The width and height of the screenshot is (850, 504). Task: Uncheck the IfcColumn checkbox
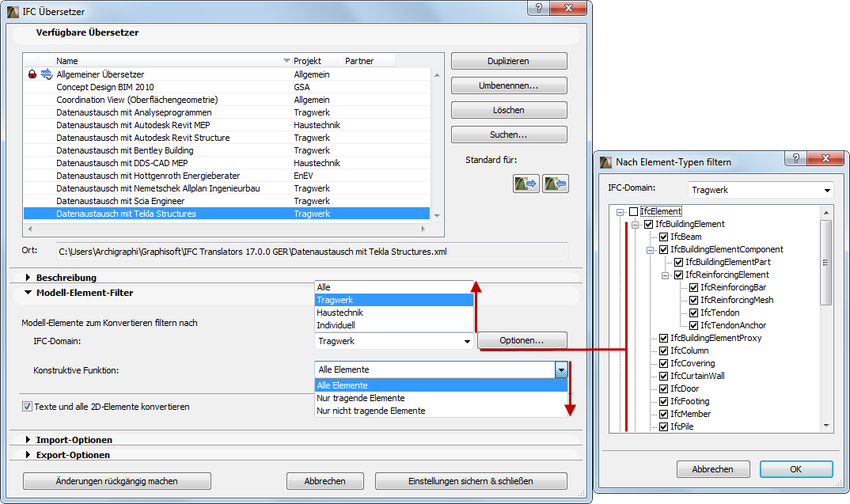click(663, 351)
